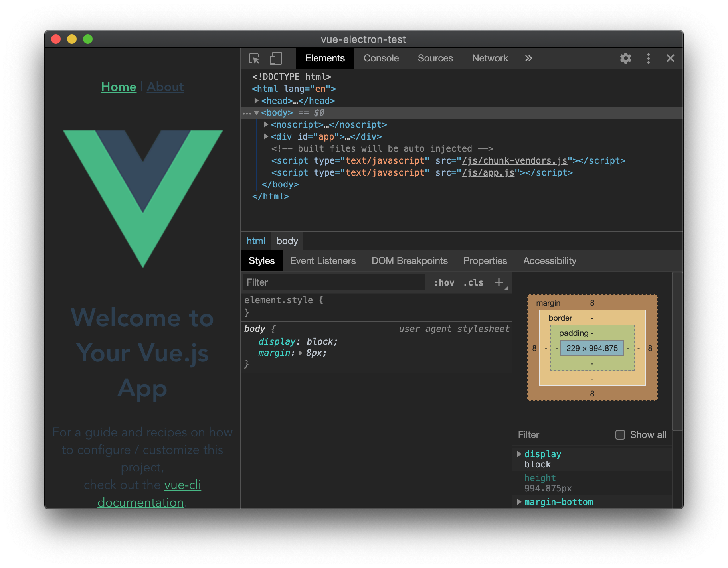
Task: Open DevTools settings gear
Action: [x=625, y=58]
